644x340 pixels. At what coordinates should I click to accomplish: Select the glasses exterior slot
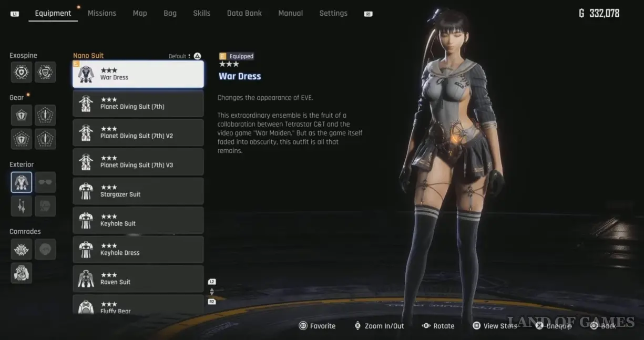[x=45, y=182]
